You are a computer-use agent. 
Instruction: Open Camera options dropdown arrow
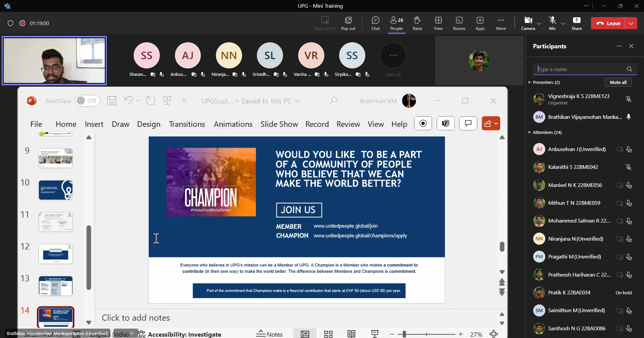pyautogui.click(x=539, y=23)
